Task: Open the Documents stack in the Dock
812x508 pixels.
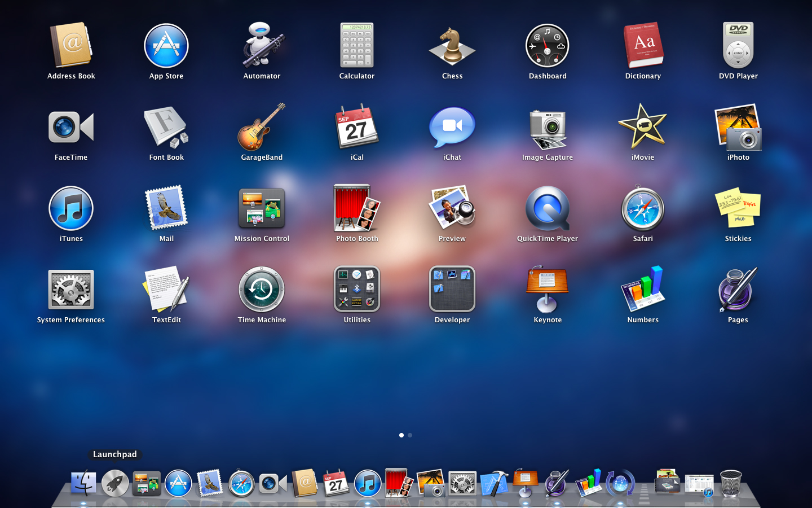Action: [x=668, y=484]
